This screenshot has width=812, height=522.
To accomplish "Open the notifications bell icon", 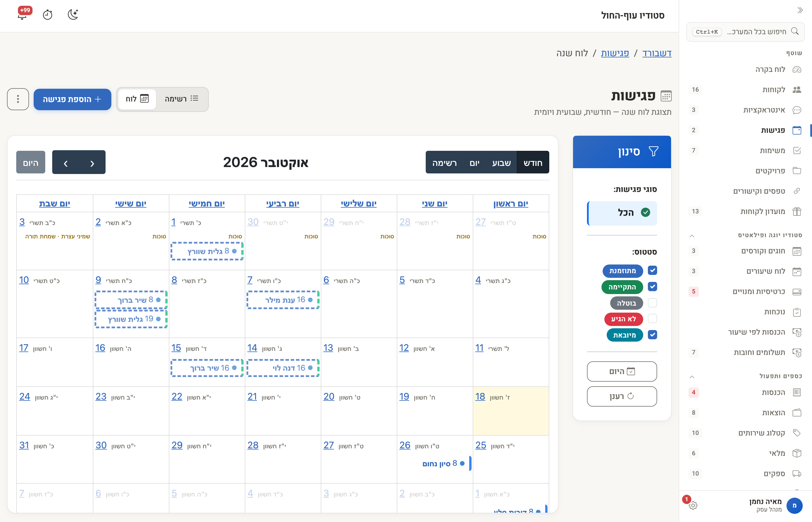I will pyautogui.click(x=22, y=15).
